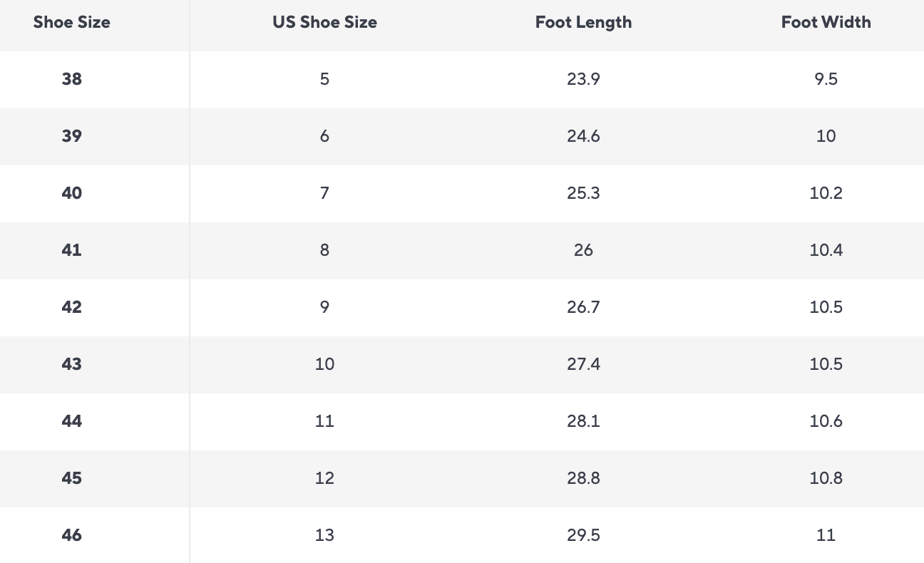Select foot length value 23.9
The image size is (924, 563).
pyautogui.click(x=583, y=79)
